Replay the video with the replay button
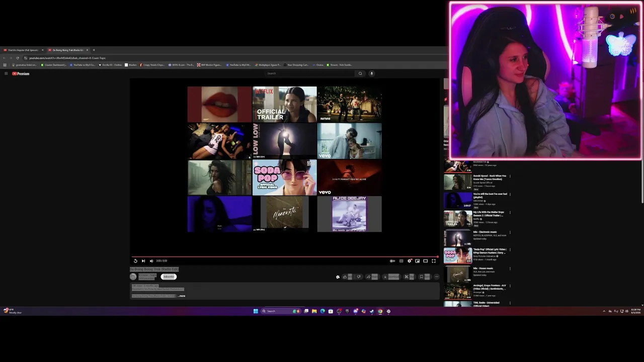Image resolution: width=644 pixels, height=362 pixels. click(135, 261)
